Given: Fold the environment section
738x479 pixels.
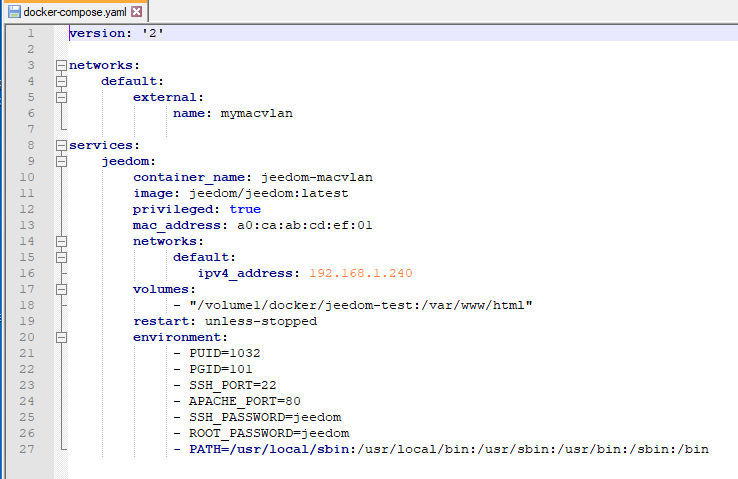Looking at the screenshot, I should (x=62, y=338).
